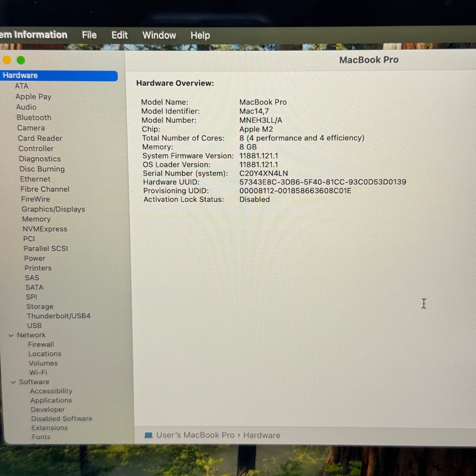476x476 pixels.
Task: Open the Window menu
Action: click(x=159, y=35)
